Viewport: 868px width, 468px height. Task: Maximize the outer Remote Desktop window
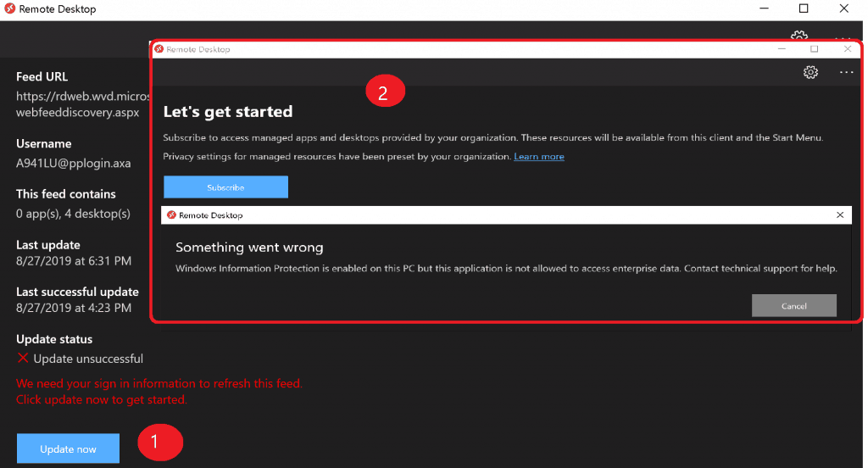click(x=804, y=8)
